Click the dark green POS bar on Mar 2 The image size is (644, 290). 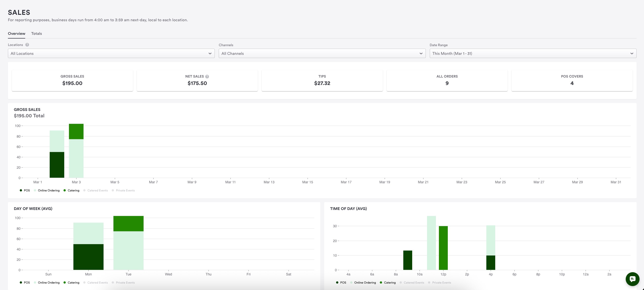pyautogui.click(x=57, y=165)
